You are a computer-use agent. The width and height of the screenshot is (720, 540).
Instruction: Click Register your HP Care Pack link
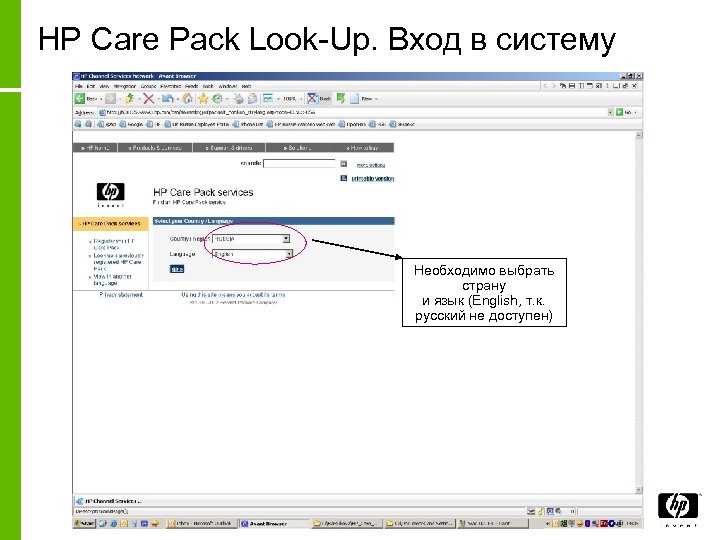point(114,244)
